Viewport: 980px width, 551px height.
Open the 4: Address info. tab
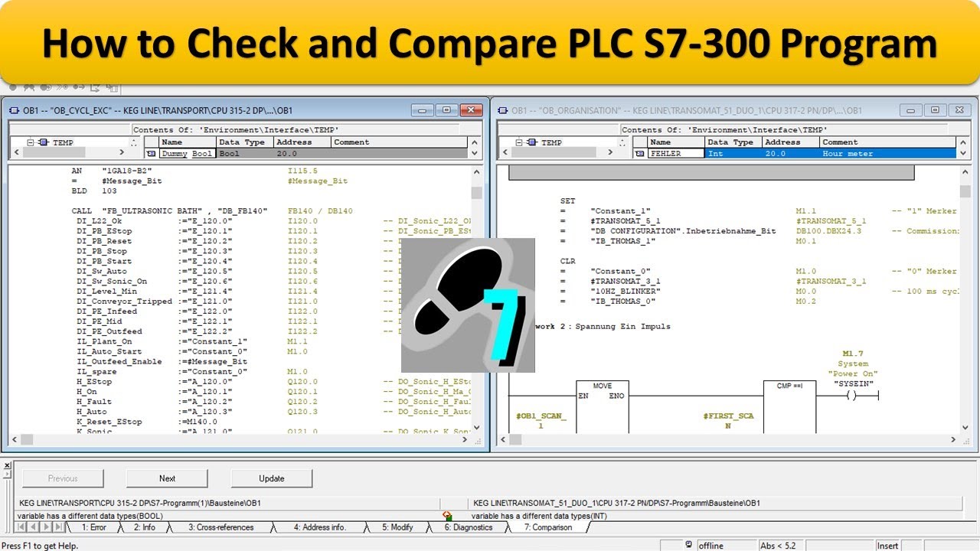320,527
